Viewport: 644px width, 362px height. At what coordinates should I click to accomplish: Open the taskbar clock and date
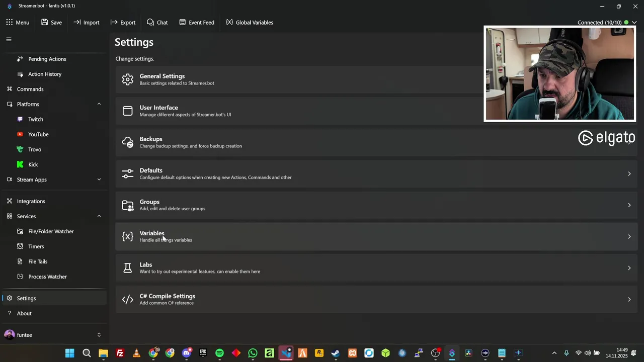tap(616, 353)
